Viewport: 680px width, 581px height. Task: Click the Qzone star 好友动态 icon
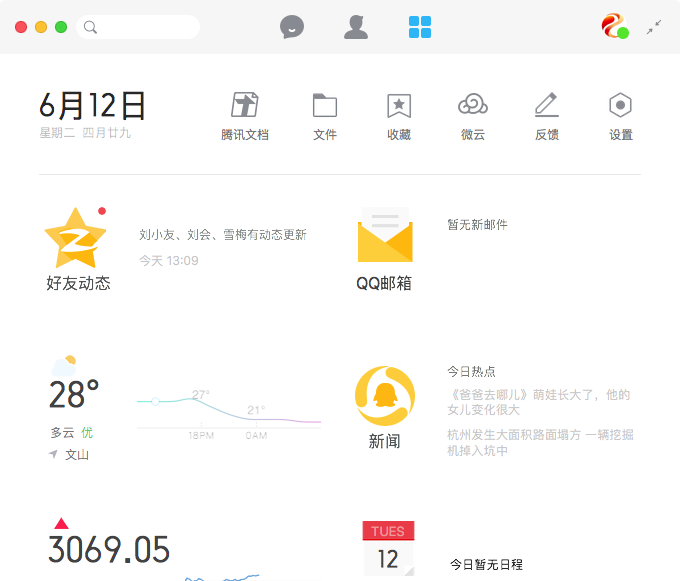[75, 238]
